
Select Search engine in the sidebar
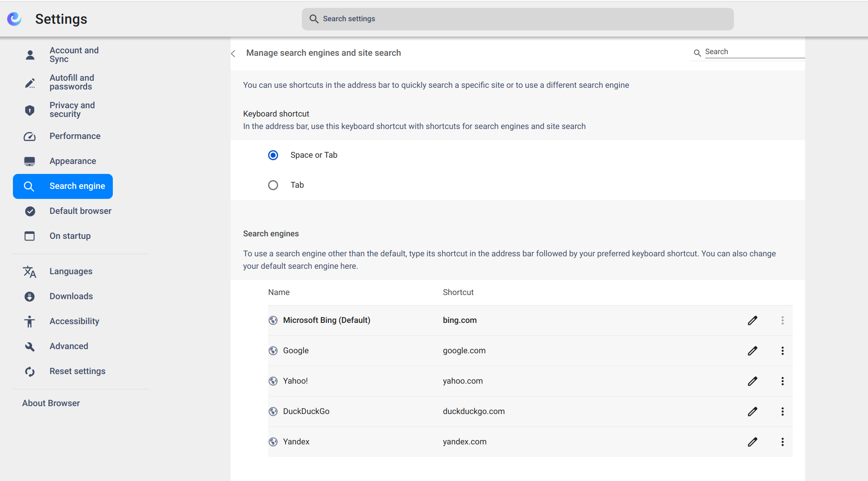click(x=62, y=186)
